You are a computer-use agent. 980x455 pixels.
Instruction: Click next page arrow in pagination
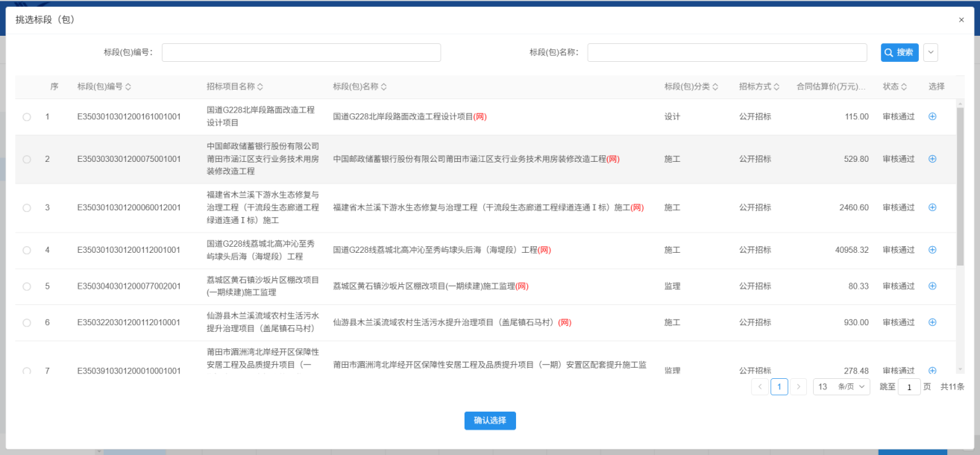(799, 387)
